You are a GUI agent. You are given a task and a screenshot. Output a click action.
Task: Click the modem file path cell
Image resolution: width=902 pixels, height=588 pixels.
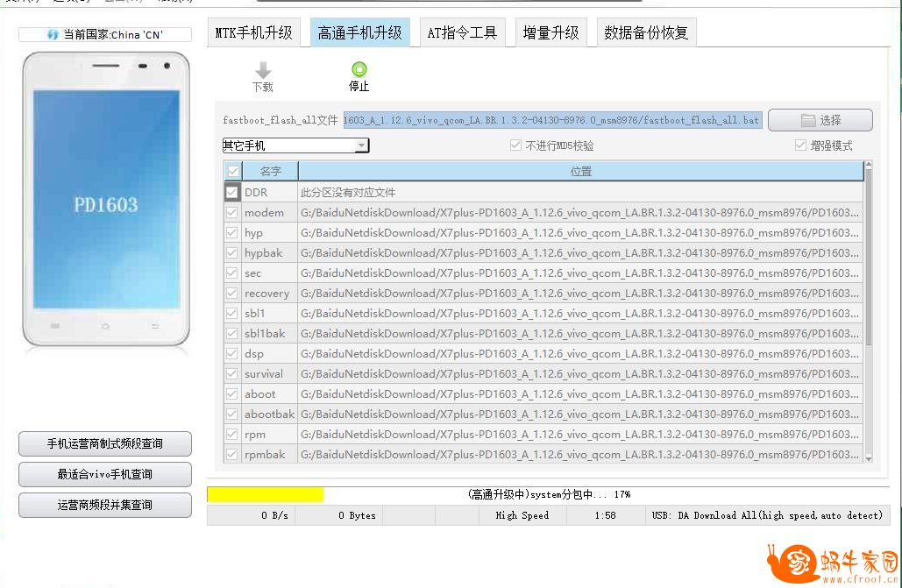click(x=580, y=212)
